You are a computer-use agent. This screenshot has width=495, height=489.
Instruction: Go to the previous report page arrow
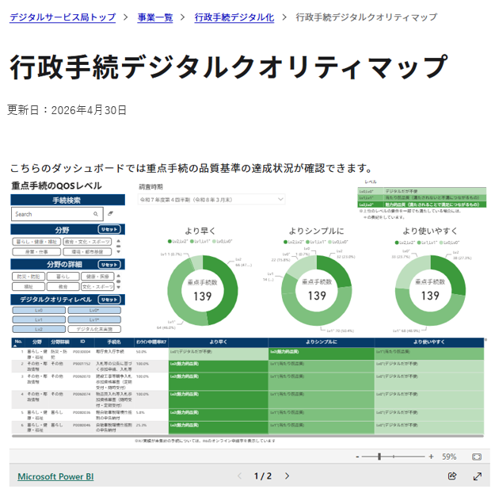239,476
